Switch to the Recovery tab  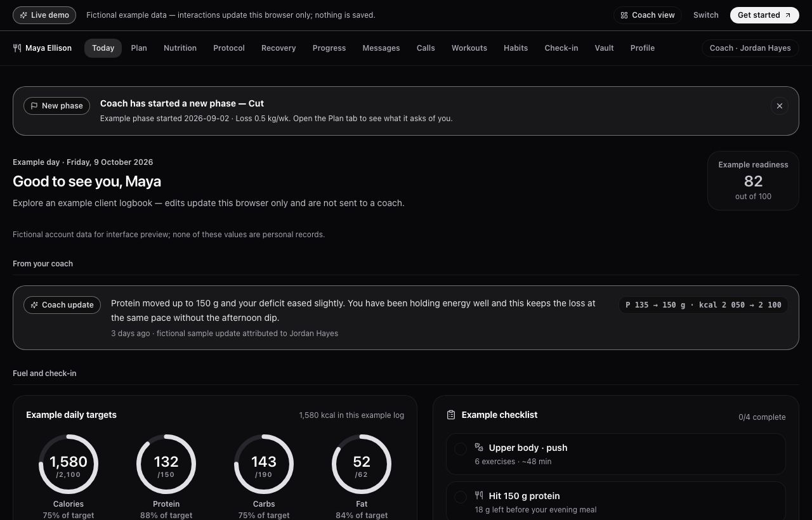(x=278, y=48)
